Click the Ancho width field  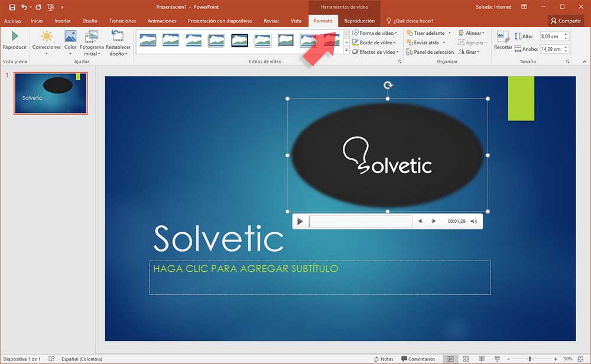coord(552,49)
